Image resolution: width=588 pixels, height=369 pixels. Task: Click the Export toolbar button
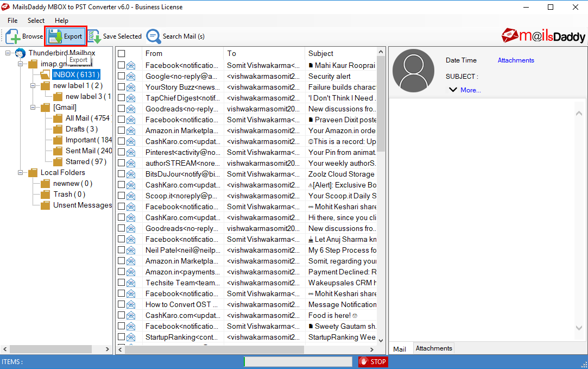[66, 36]
